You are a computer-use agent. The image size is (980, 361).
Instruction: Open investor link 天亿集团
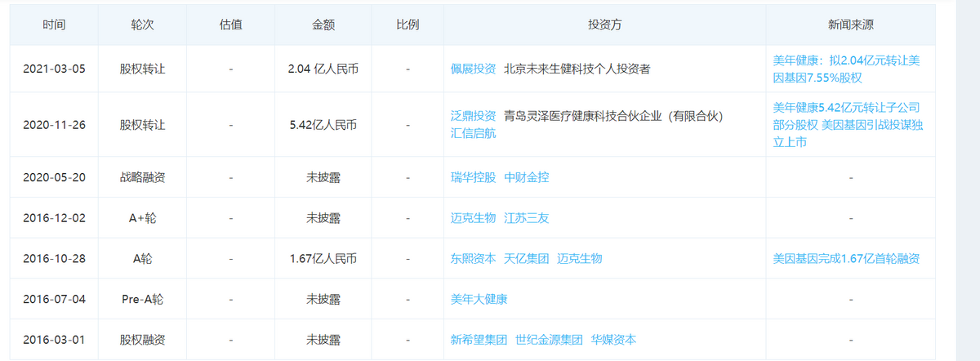[x=527, y=258]
